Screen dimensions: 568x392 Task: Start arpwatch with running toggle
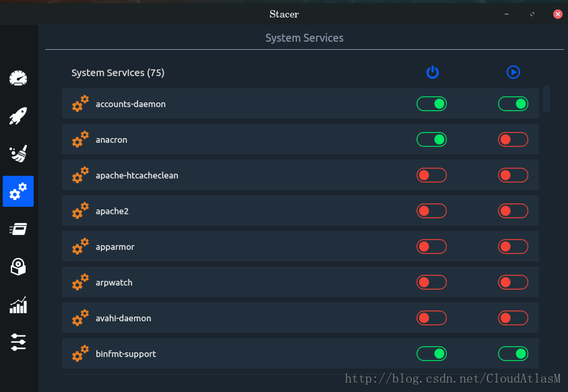point(513,282)
